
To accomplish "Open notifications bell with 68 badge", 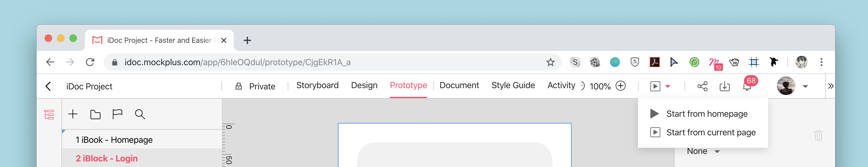I will (747, 86).
